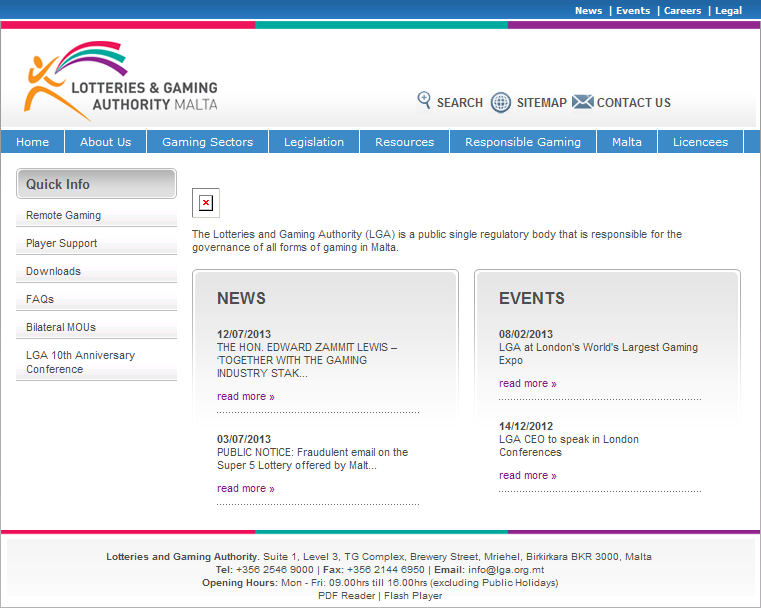The image size is (761, 608).
Task: Open LGA 10th Anniversary Conference link
Action: click(96, 362)
